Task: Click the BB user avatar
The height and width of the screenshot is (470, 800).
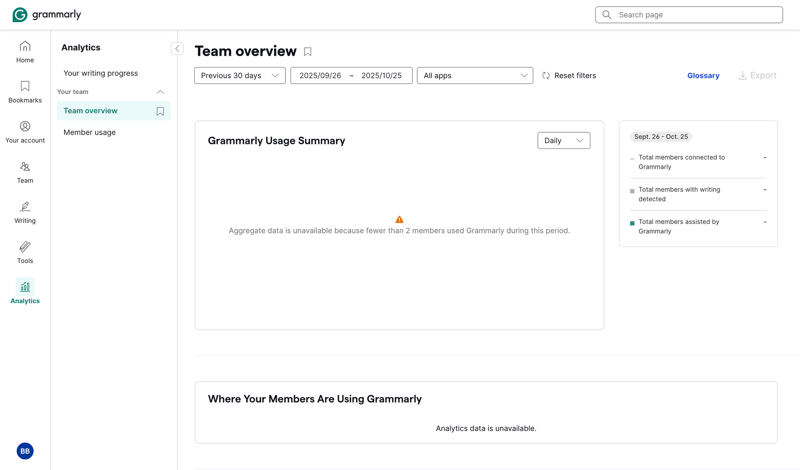Action: tap(25, 451)
